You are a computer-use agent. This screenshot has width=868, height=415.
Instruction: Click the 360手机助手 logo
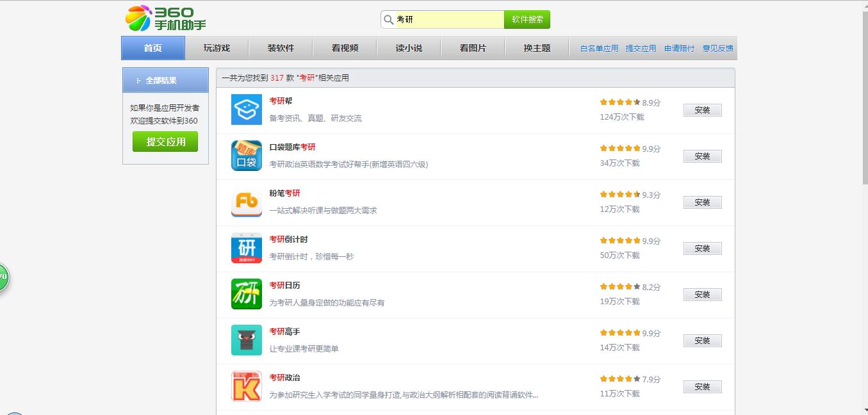coord(166,19)
